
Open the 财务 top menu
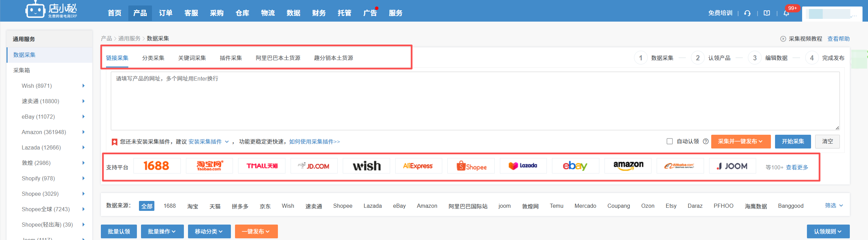tap(319, 13)
